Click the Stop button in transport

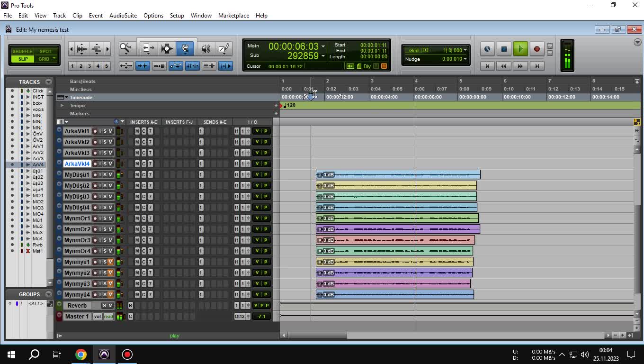504,49
